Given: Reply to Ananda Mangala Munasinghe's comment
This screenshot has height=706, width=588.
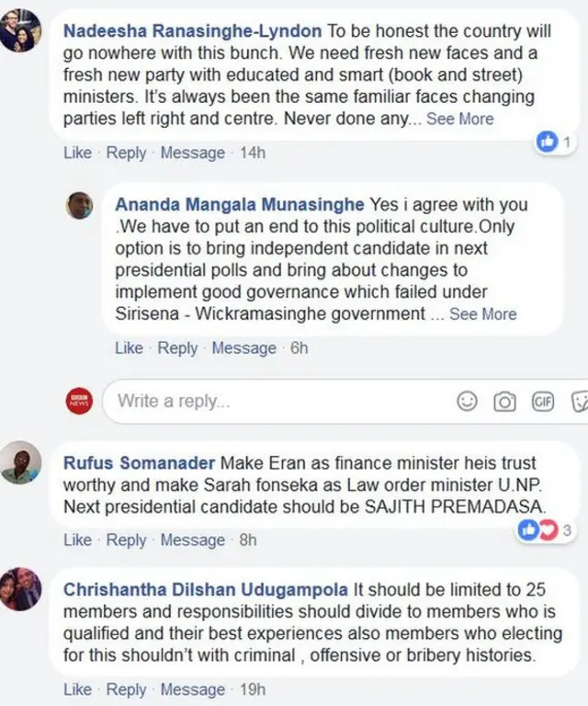Looking at the screenshot, I should 177,348.
